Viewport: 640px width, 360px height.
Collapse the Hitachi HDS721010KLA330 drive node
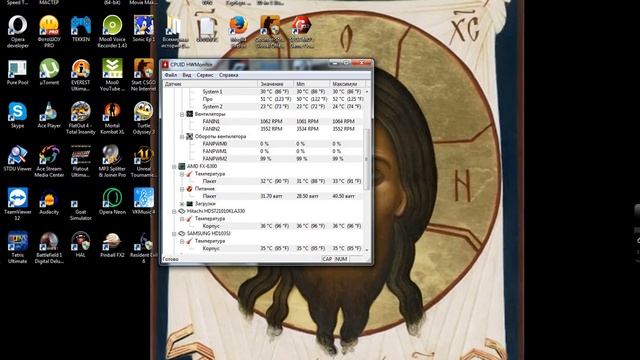tap(174, 211)
